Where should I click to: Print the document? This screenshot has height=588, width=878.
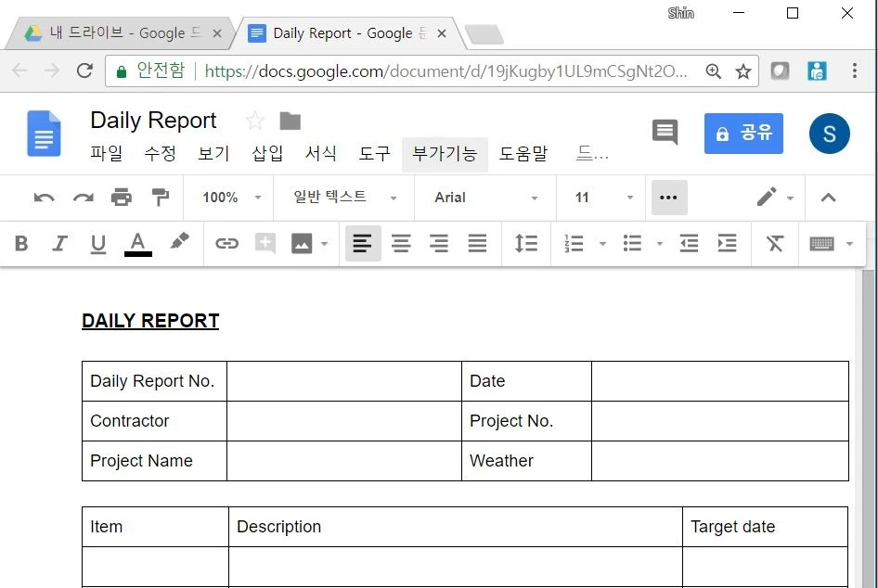(121, 198)
